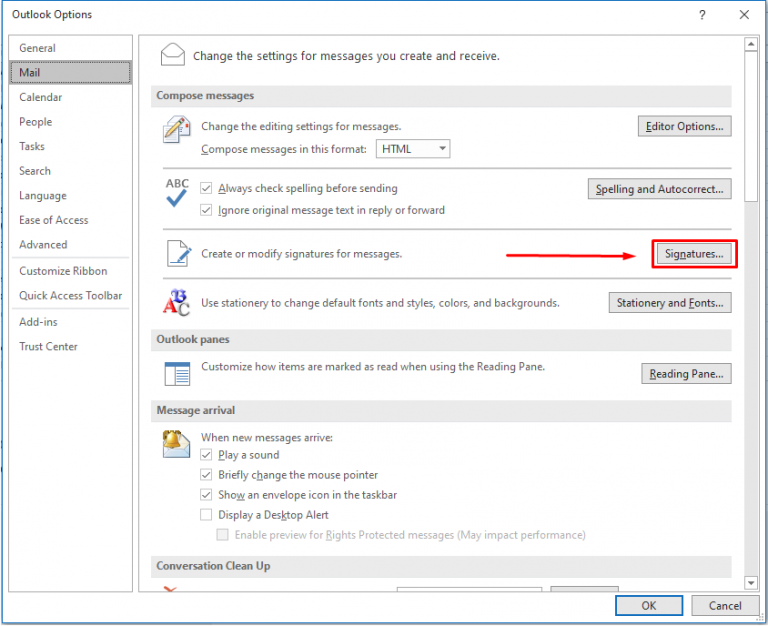The image size is (768, 626).
Task: Toggle Show an envelope icon in taskbar
Action: tap(207, 495)
